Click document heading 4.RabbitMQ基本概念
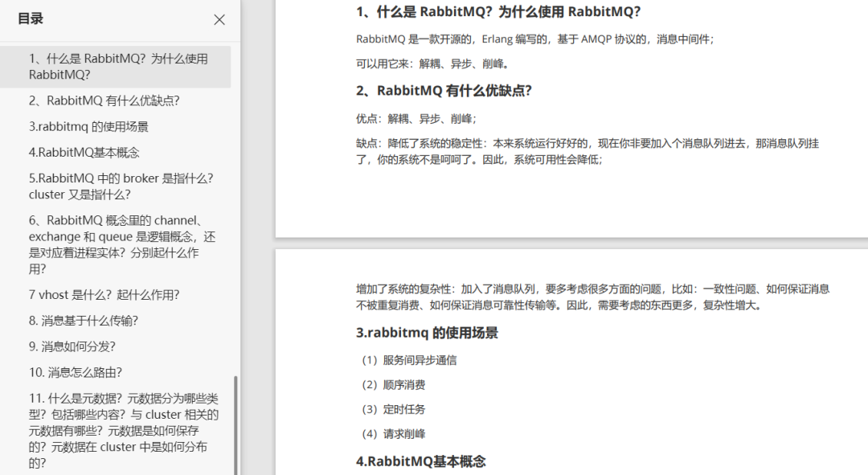Image resolution: width=868 pixels, height=475 pixels. [x=420, y=461]
